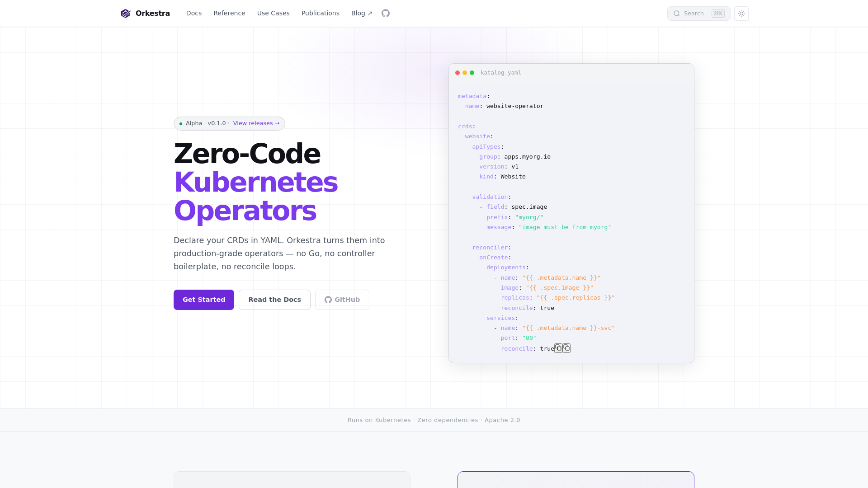The image size is (868, 488).
Task: Open the Reference nav item
Action: [229, 13]
